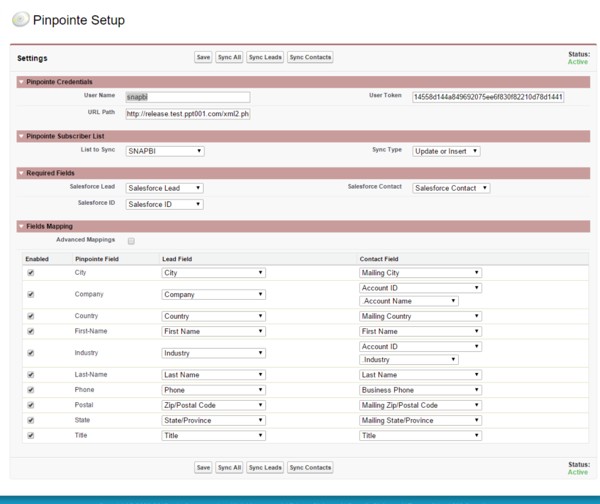Click the Pinpointe Setup page title

[x=79, y=20]
